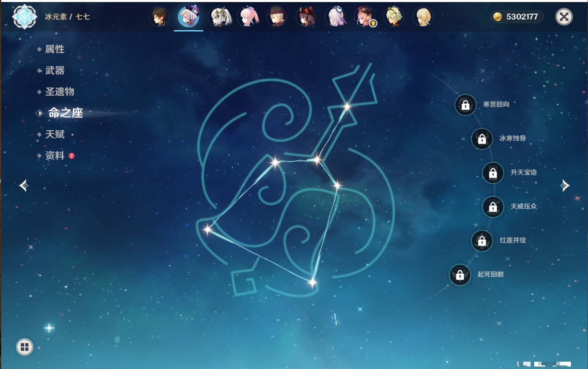The width and height of the screenshot is (588, 369).
Task: Open 资料 profile with red alert badge
Action: [x=55, y=155]
